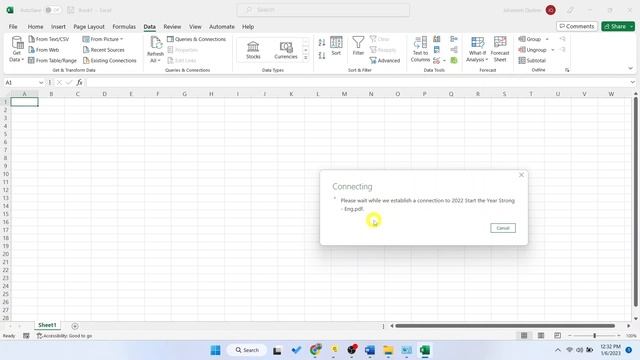Open the Get Data menu
The width and height of the screenshot is (640, 360).
[17, 49]
